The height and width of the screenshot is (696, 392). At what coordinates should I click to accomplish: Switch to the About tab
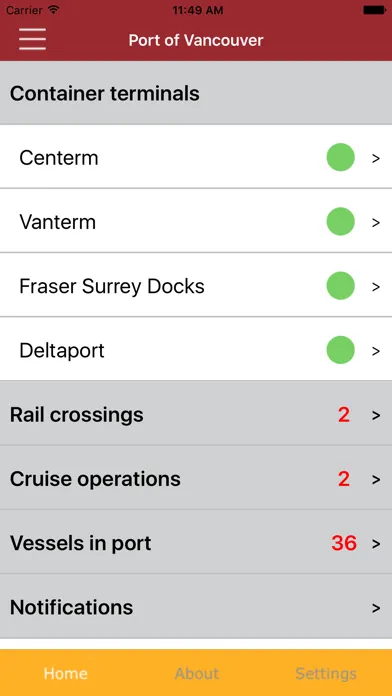coord(196,673)
